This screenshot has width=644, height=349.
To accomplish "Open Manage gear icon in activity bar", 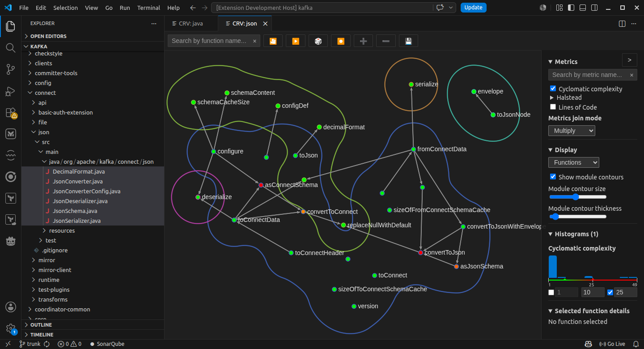I will click(x=11, y=328).
